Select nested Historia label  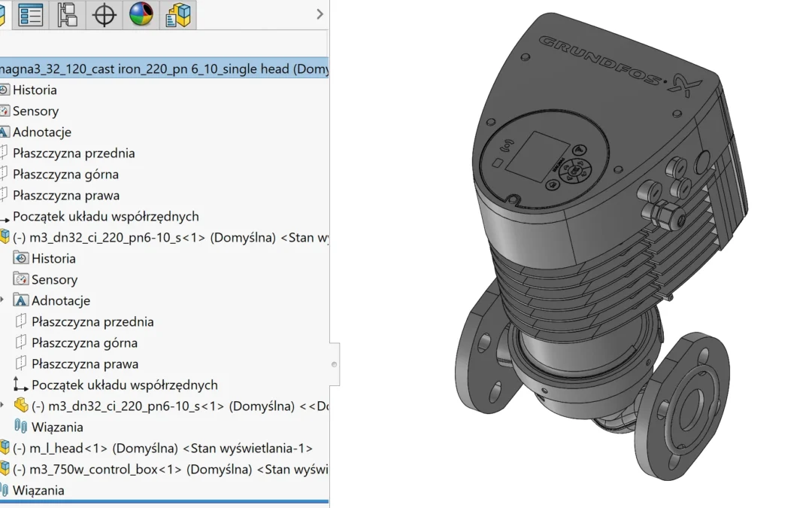tap(53, 259)
